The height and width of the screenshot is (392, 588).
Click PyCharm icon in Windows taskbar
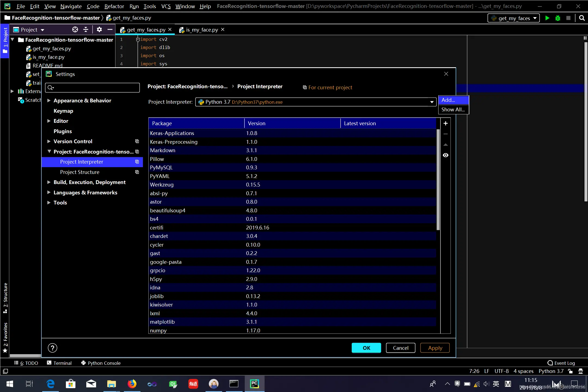coord(254,384)
